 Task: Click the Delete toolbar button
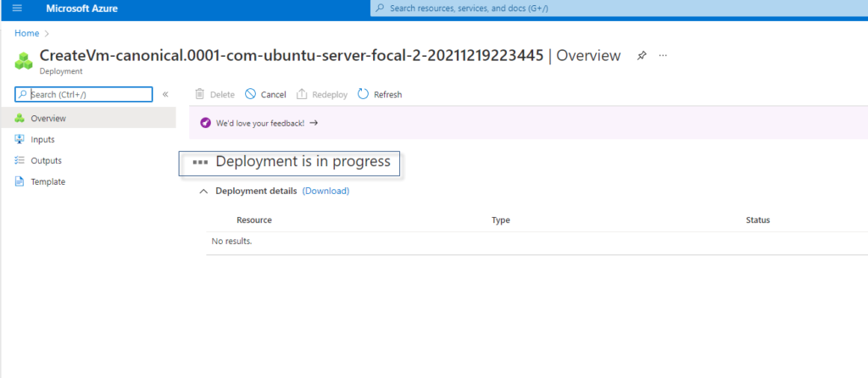point(214,95)
